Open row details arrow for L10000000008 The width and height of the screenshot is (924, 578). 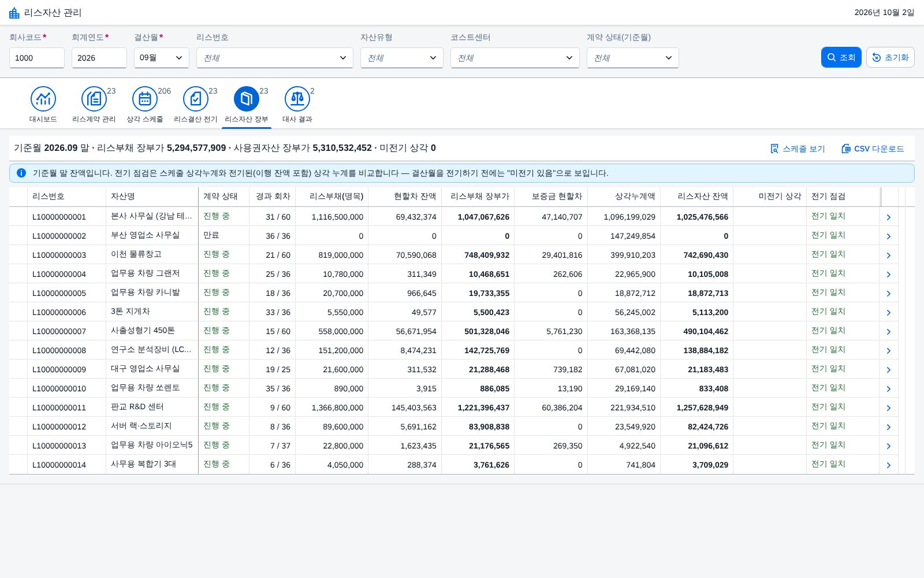pyautogui.click(x=889, y=350)
